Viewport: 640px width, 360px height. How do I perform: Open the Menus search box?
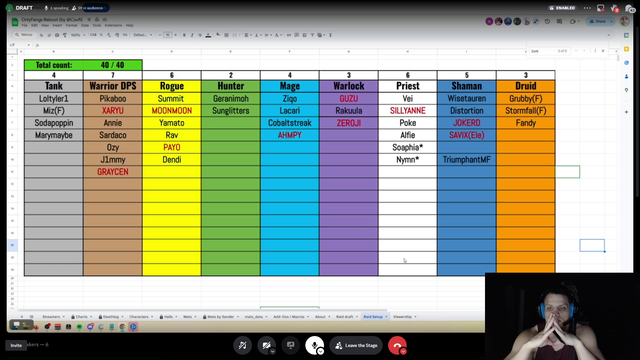(24, 35)
